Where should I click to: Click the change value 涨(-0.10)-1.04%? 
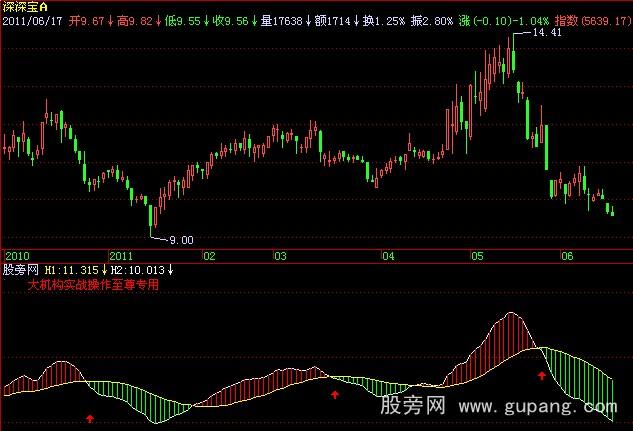coord(504,21)
